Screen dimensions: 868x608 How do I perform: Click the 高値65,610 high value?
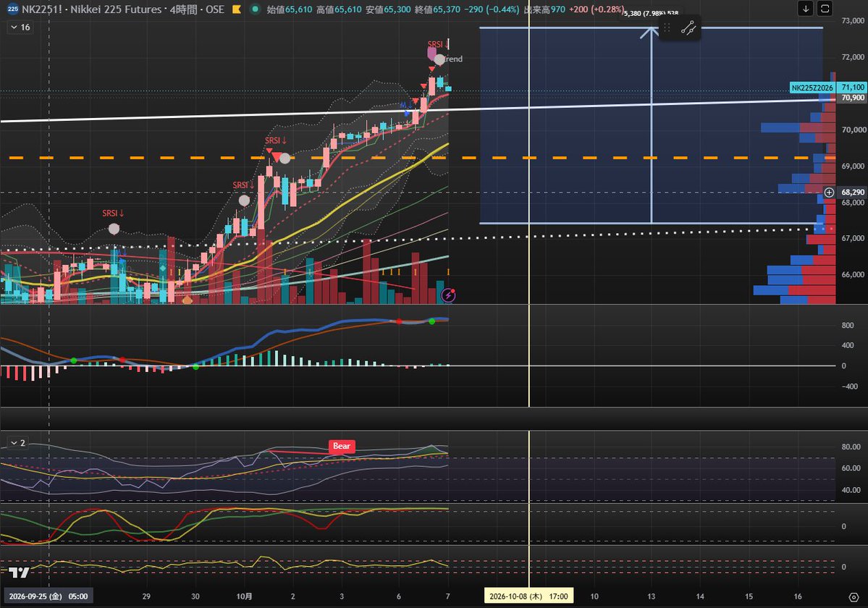(339, 9)
